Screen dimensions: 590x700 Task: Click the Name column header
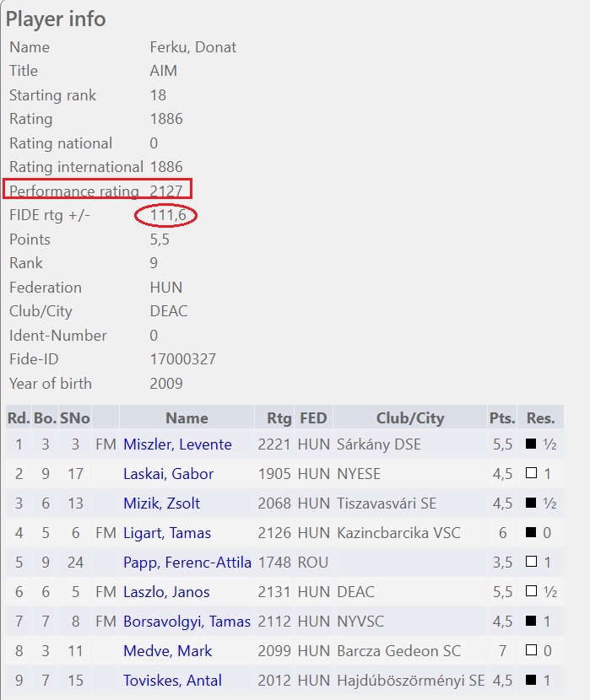[x=187, y=417]
